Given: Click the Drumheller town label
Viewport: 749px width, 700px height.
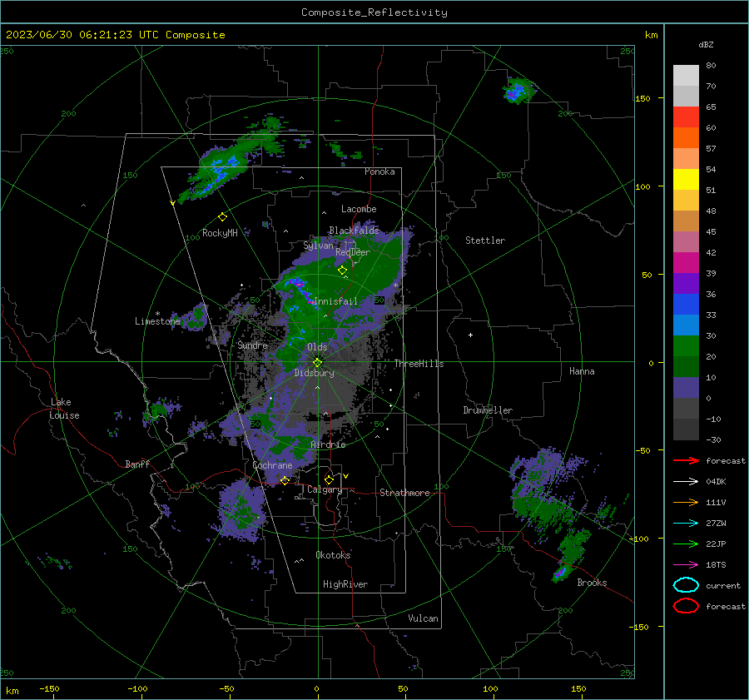Looking at the screenshot, I should pos(488,410).
